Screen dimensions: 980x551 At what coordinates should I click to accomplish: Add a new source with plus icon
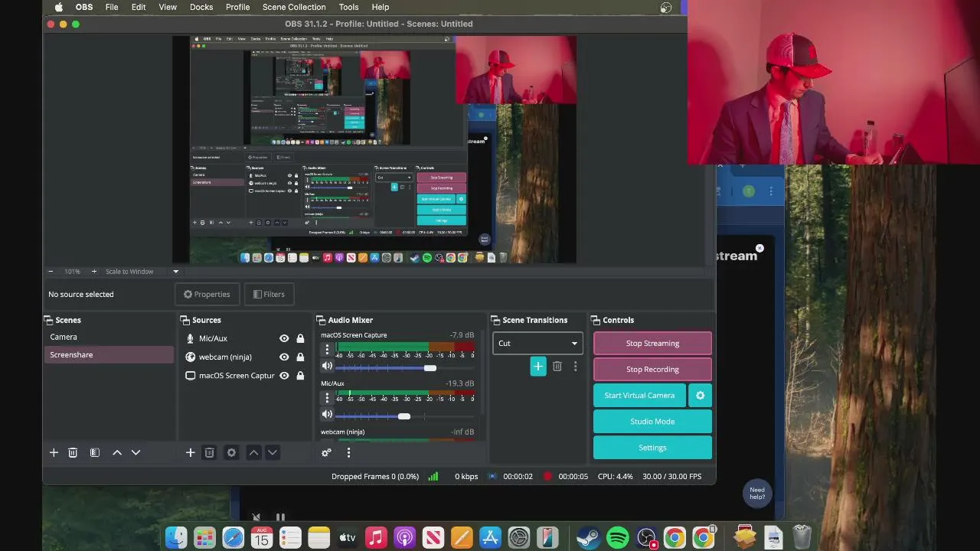point(190,452)
